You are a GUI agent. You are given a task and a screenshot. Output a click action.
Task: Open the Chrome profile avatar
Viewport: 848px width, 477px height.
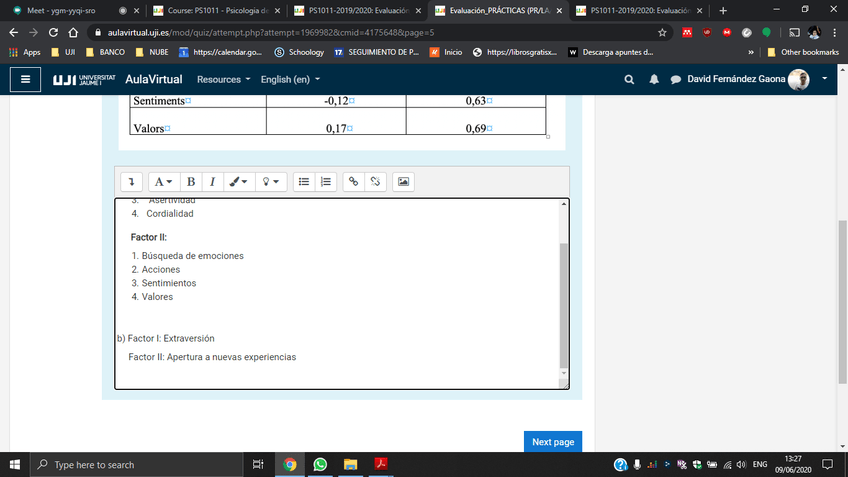[814, 32]
